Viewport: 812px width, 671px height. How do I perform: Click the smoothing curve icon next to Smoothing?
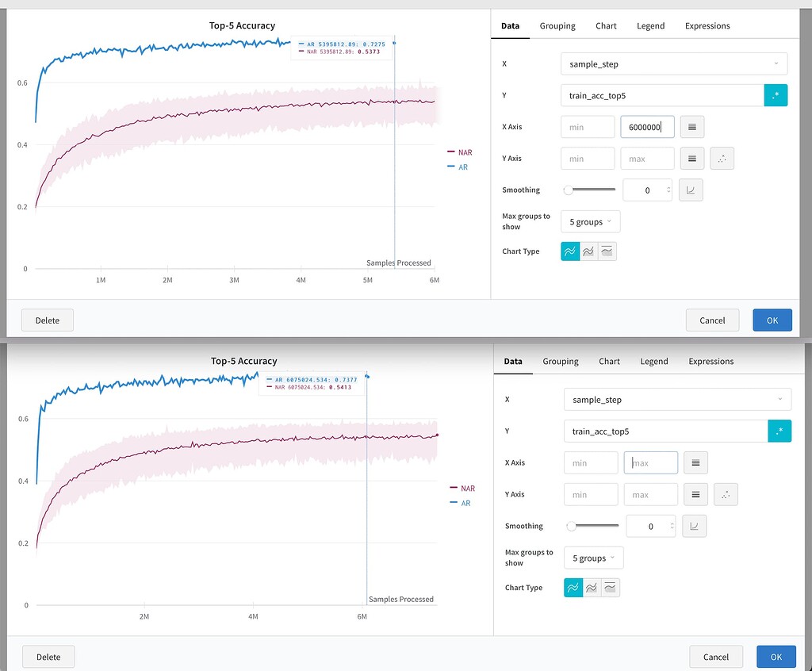(x=691, y=190)
